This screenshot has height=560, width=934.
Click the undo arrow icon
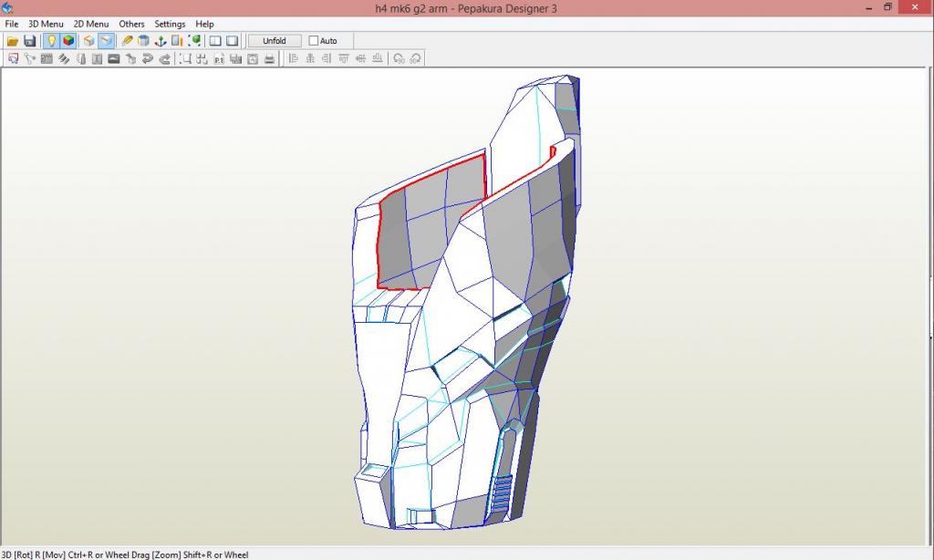tap(148, 58)
